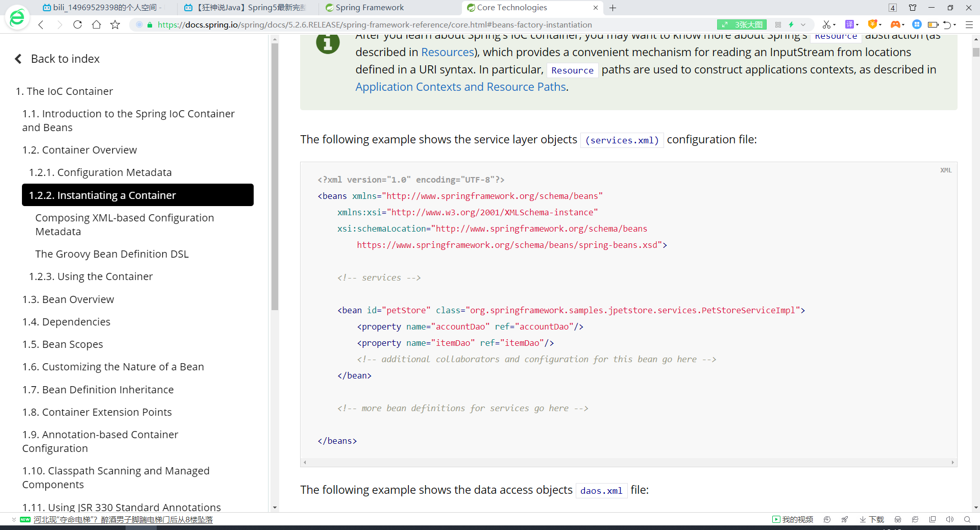This screenshot has width=980, height=530.
Task: Open the game controller icon
Action: click(895, 24)
